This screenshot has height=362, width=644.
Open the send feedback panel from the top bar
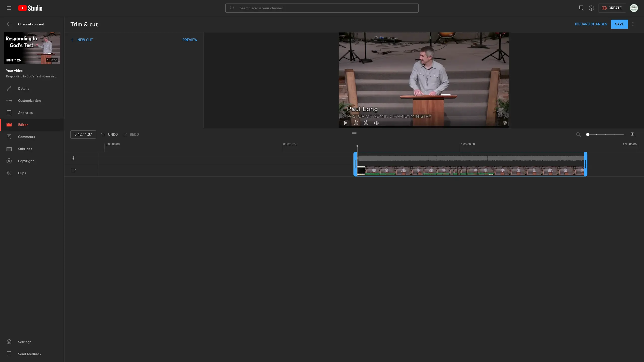[x=581, y=8]
